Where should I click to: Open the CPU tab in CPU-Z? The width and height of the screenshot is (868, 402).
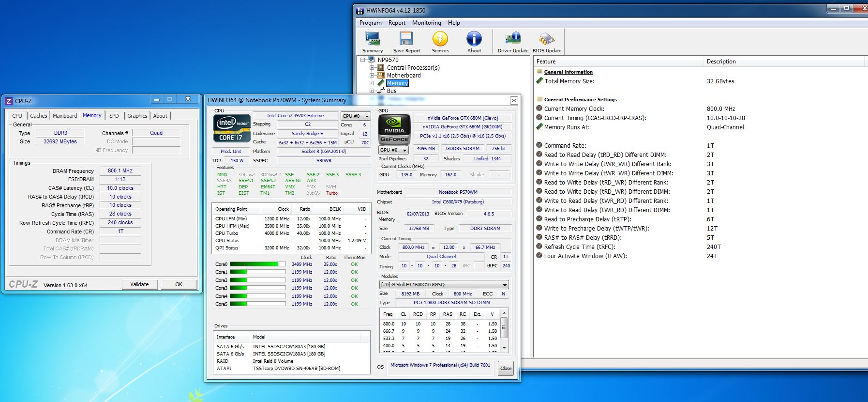point(17,116)
